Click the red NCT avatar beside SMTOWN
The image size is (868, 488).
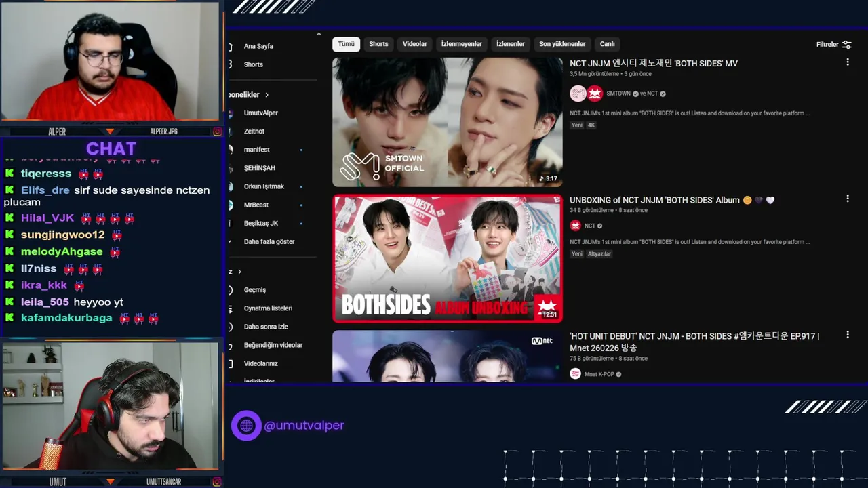(595, 94)
